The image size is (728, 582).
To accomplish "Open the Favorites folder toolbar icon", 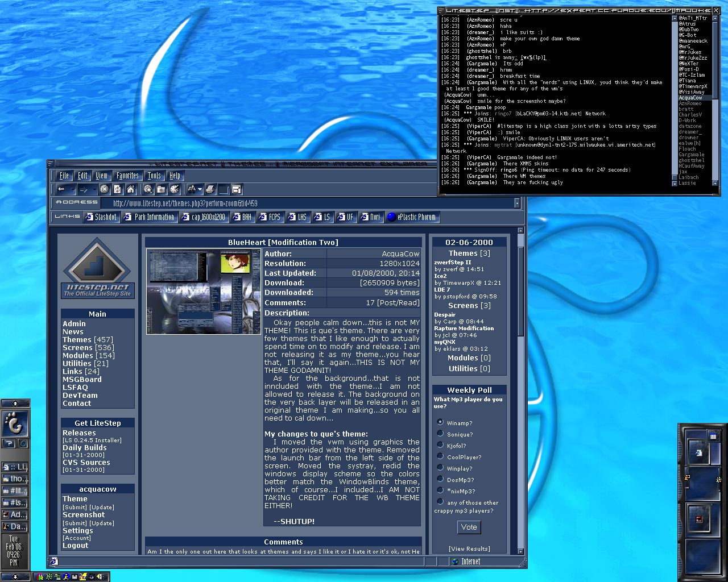I will (161, 189).
